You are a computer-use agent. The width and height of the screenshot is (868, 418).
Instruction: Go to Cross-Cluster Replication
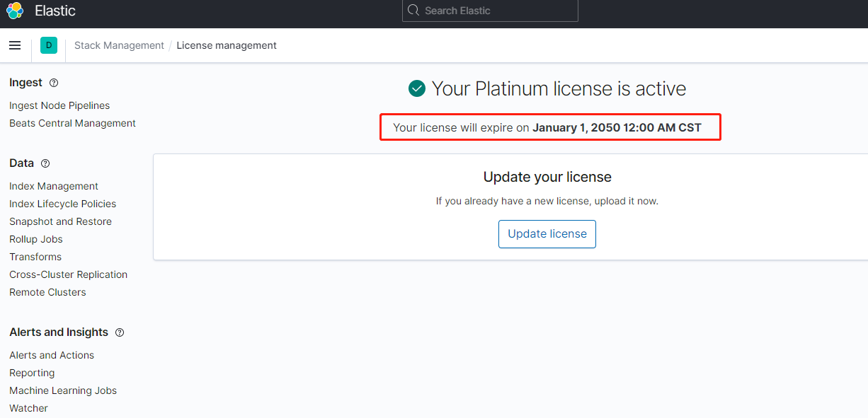[x=68, y=274]
